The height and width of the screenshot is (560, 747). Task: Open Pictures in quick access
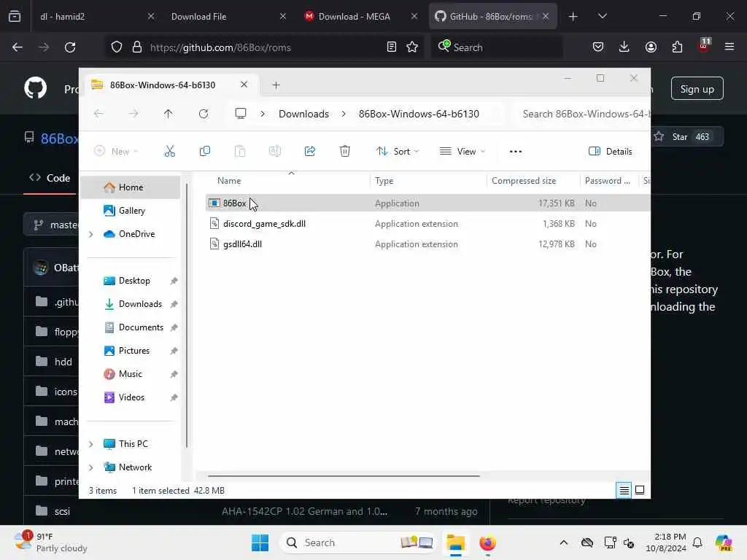[x=134, y=351]
